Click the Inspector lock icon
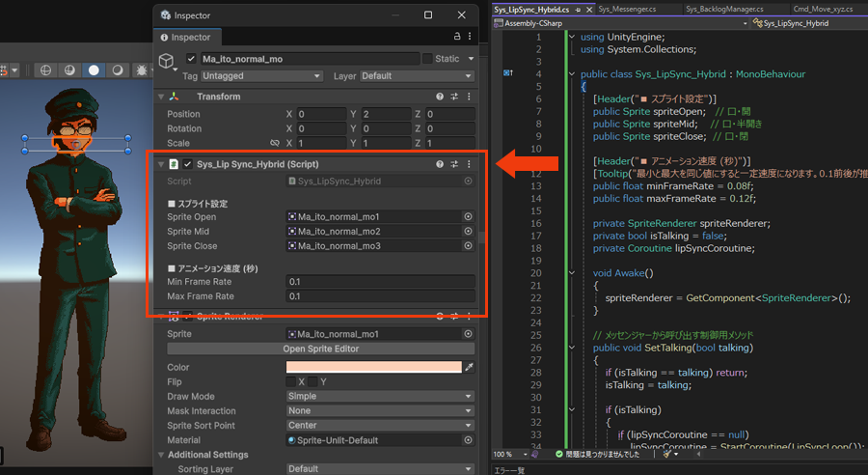Screen dimensions: 868x475 456,37
